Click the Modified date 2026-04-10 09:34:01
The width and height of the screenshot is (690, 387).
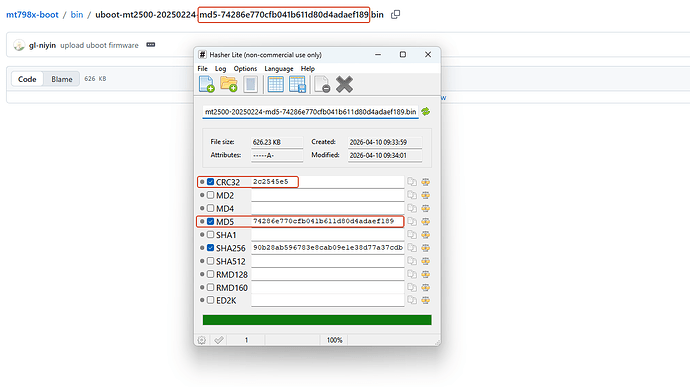(385, 155)
